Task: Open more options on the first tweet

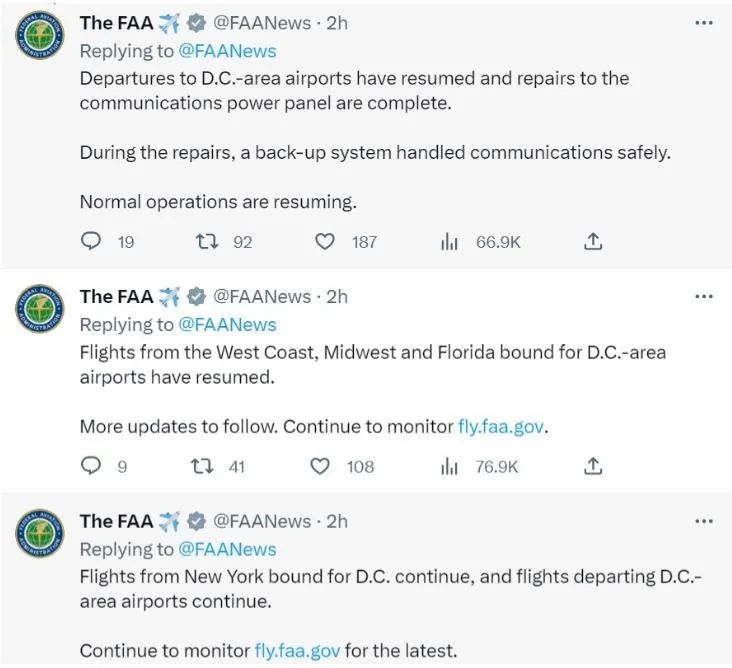Action: pyautogui.click(x=704, y=22)
